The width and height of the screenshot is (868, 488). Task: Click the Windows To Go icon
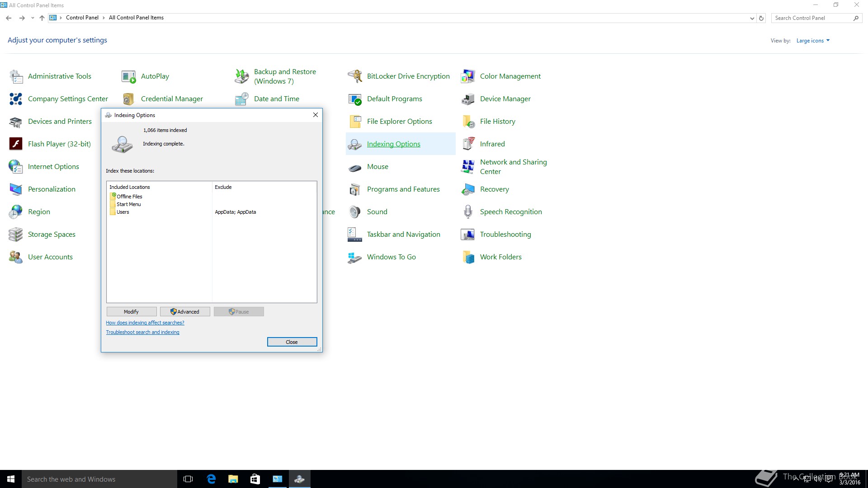(355, 257)
